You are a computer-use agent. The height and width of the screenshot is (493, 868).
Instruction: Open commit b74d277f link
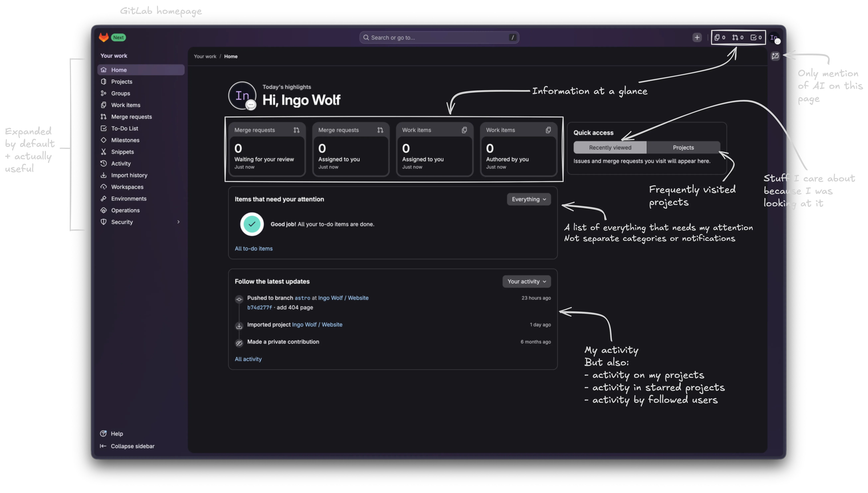[x=259, y=308]
